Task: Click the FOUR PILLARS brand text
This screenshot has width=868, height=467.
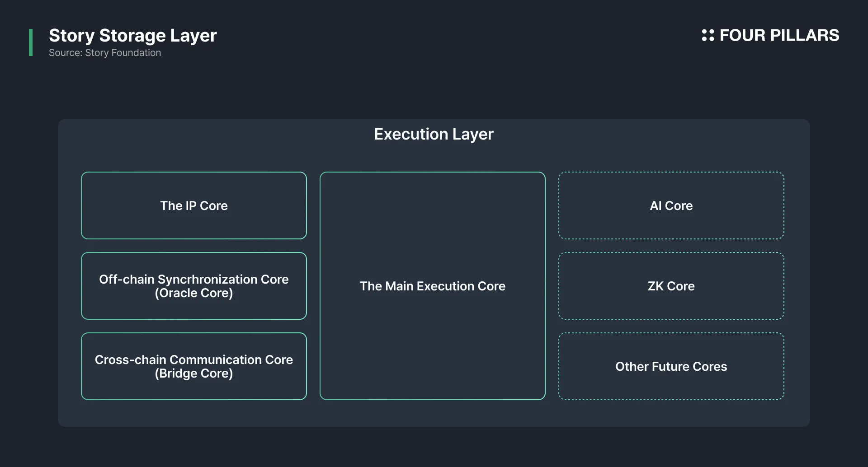Action: (x=779, y=35)
